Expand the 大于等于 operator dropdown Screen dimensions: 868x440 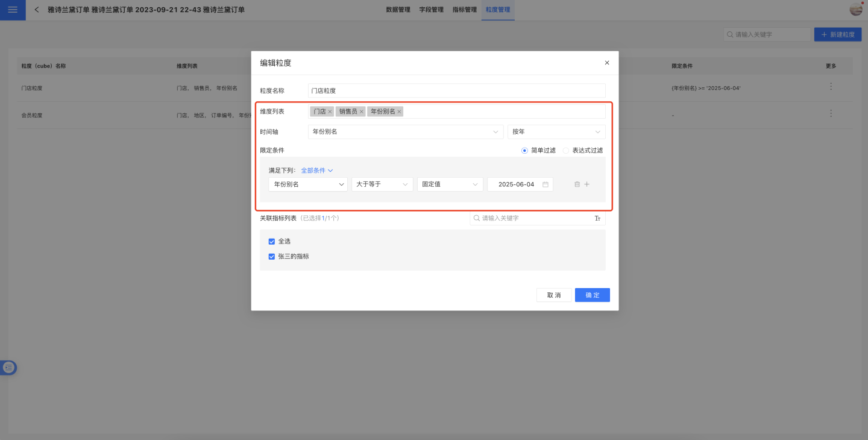click(x=382, y=184)
